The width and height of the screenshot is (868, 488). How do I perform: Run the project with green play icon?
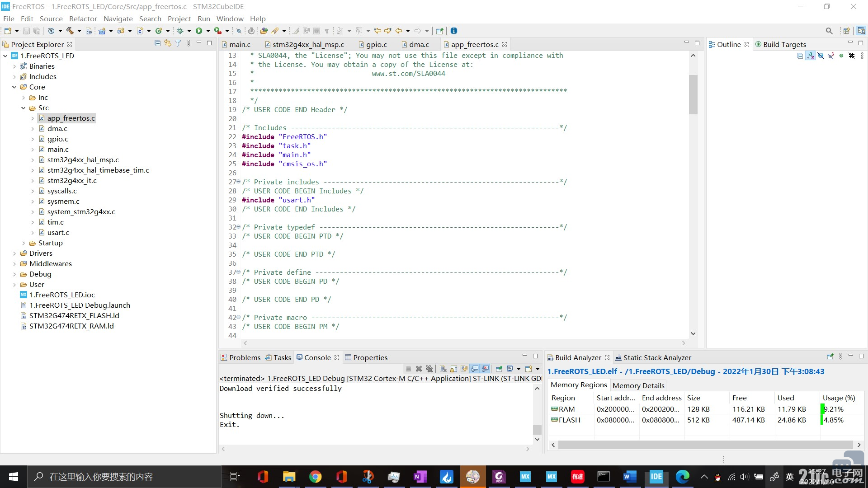point(199,31)
